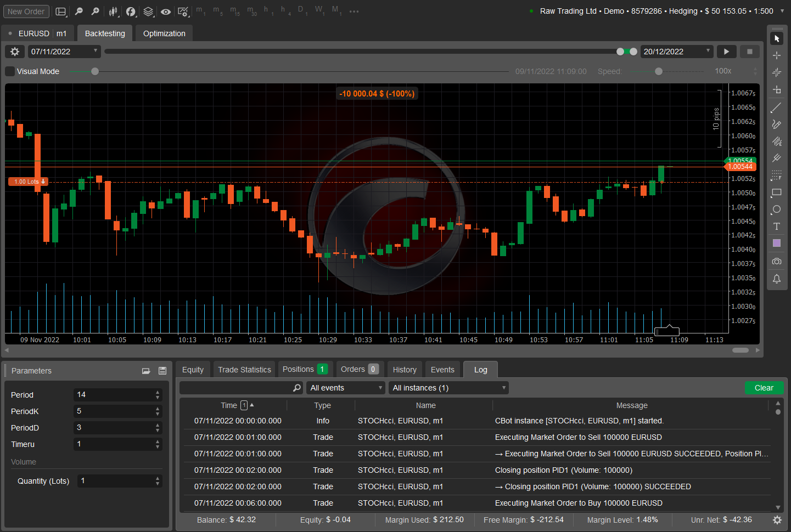Click the chart horizontal scrollbar thumb
Viewport: 791px width, 532px height.
point(740,350)
